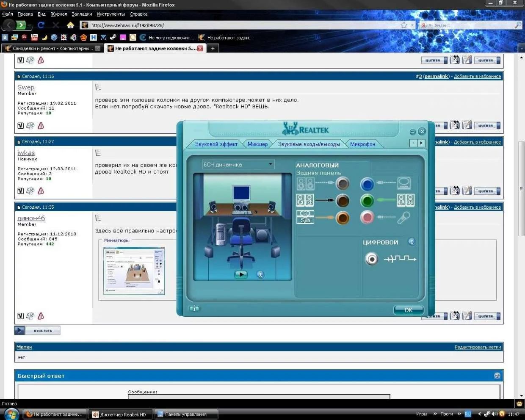The image size is (525, 420).
Task: Click the green front speaker jack
Action: pos(367,200)
